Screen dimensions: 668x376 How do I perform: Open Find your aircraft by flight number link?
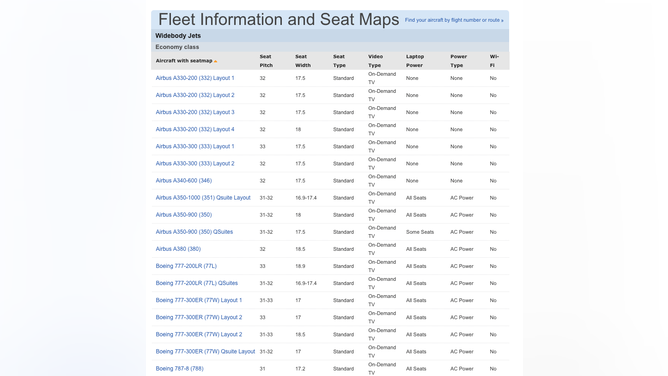[x=454, y=20]
